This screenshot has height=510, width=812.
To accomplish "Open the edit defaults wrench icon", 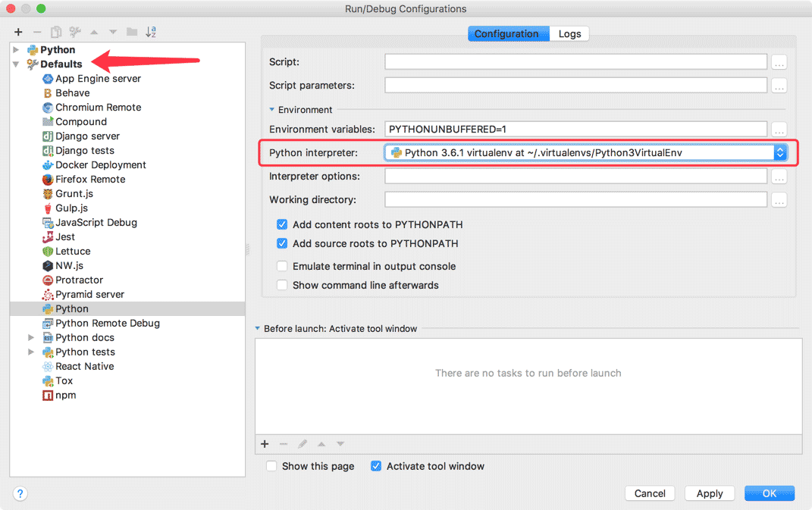I will (75, 32).
